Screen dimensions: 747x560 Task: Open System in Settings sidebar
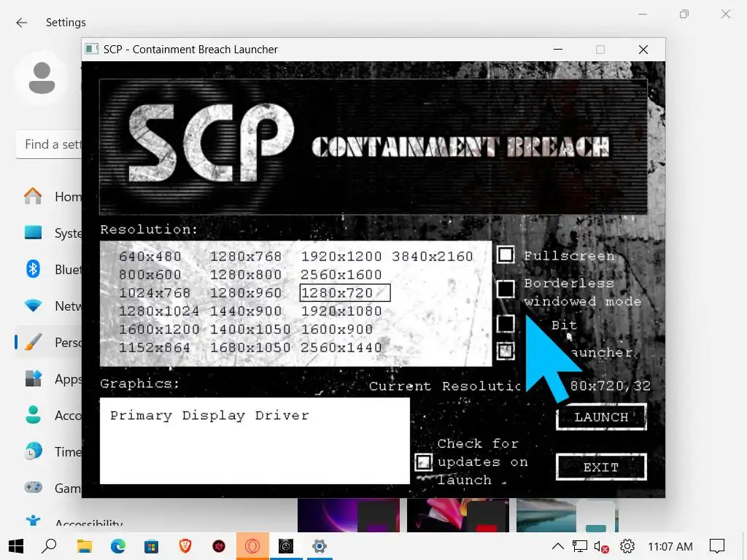click(x=52, y=233)
